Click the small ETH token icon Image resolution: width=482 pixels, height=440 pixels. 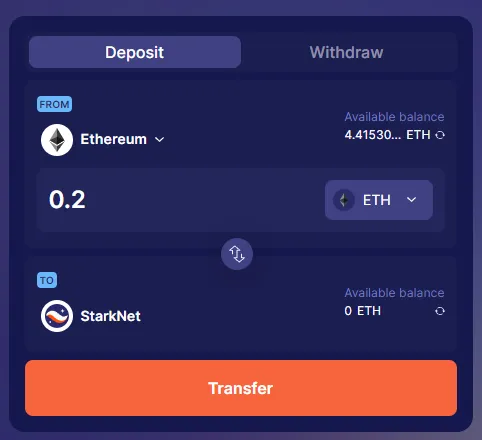click(344, 200)
